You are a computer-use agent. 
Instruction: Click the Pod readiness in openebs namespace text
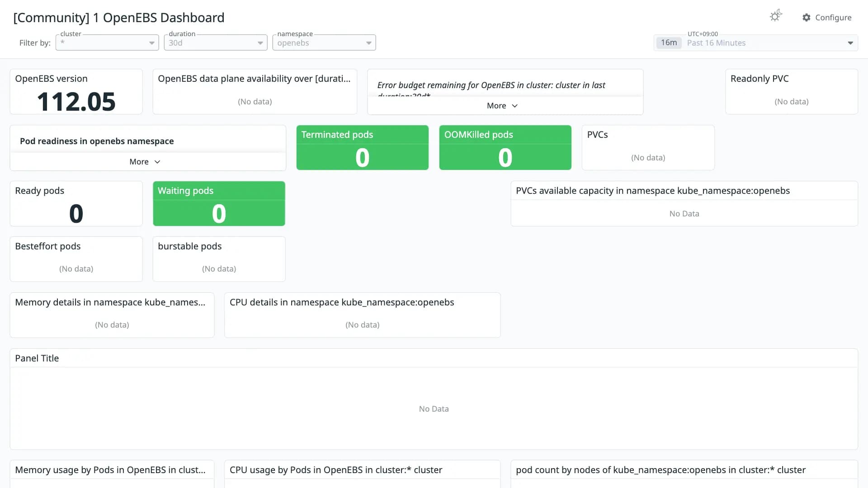(97, 141)
